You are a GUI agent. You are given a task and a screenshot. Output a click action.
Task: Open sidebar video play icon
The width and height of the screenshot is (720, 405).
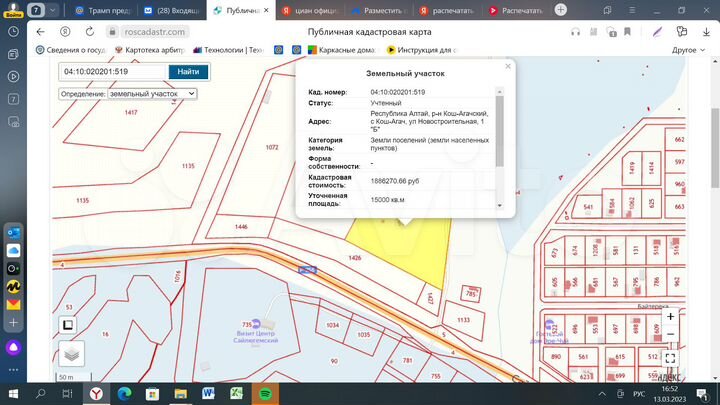pyautogui.click(x=13, y=76)
